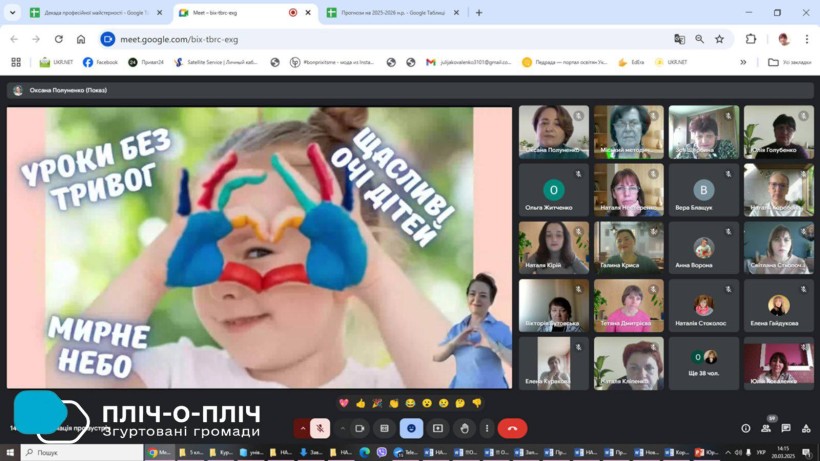820x461 pixels.
Task: Open Microsoft Edge from the taskbar
Action: 365,452
